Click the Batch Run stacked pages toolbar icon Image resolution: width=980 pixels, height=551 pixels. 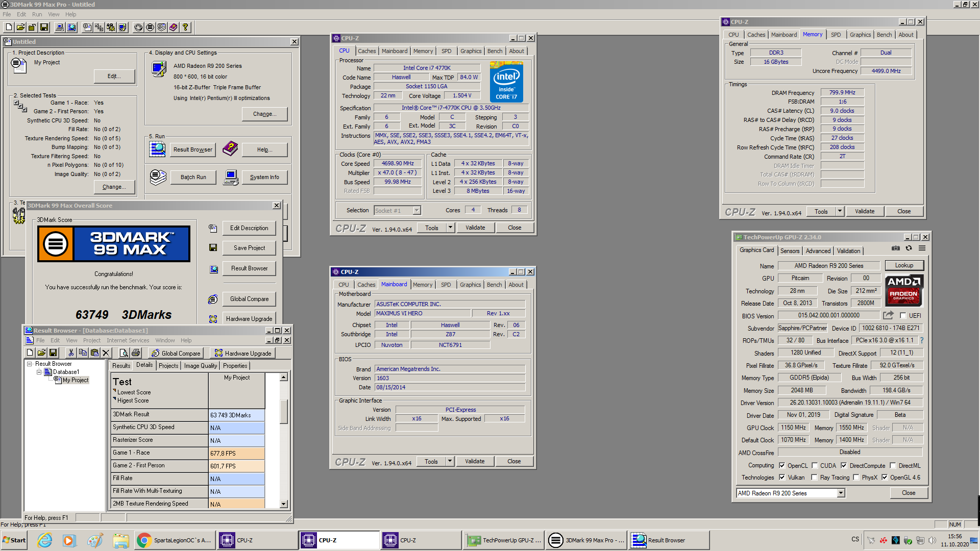tap(162, 28)
